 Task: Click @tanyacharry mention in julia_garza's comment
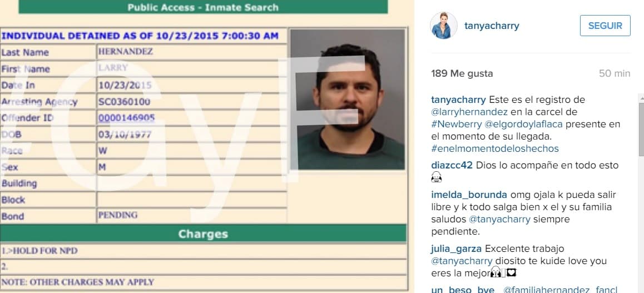[x=462, y=261]
